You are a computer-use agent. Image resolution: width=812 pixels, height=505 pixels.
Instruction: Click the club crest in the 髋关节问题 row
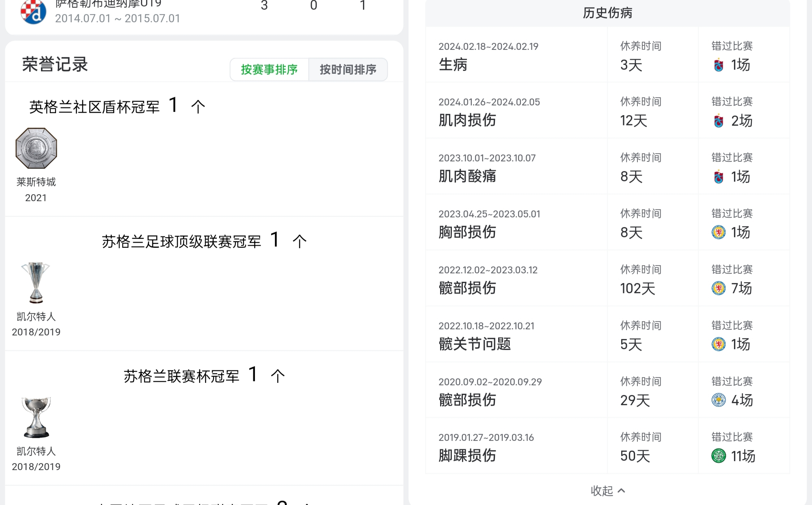click(x=719, y=344)
